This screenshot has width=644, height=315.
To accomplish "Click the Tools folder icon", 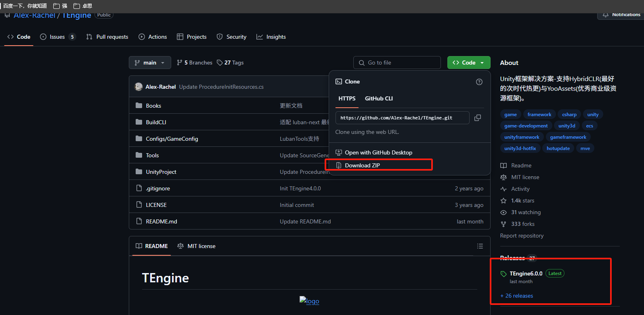I will click(x=139, y=155).
